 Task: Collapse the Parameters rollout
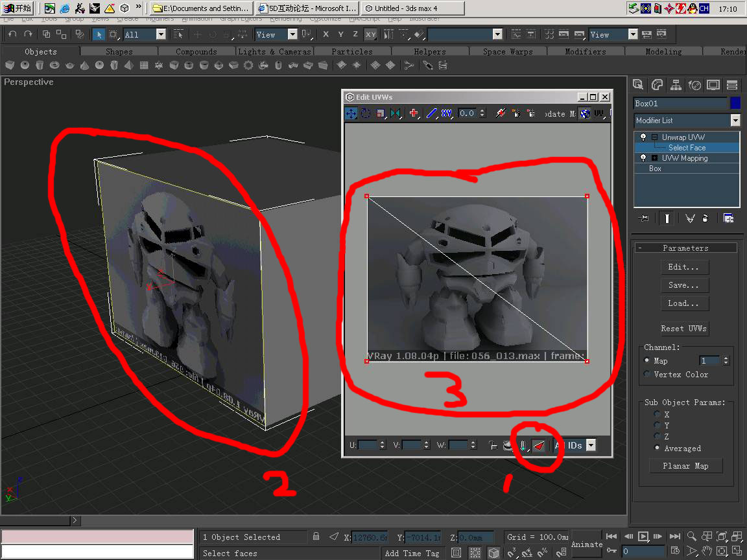tap(685, 248)
